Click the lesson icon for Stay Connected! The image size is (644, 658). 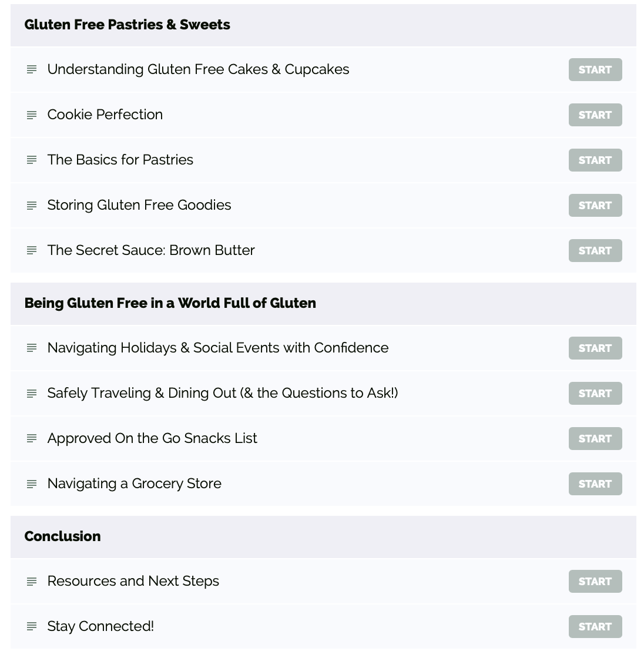click(x=32, y=626)
